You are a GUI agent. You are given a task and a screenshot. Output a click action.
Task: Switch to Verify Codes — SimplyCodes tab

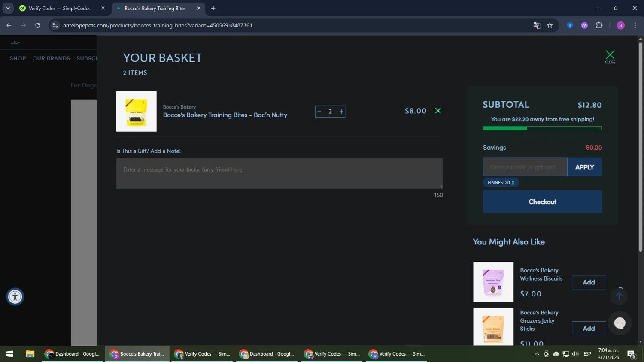point(62,8)
